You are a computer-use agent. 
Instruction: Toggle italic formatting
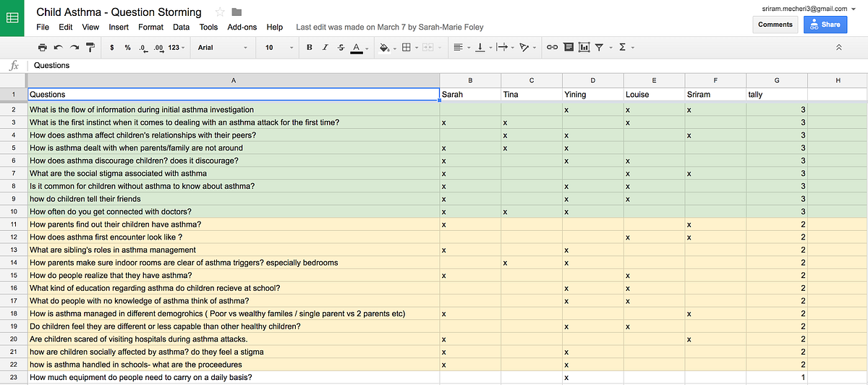point(325,47)
